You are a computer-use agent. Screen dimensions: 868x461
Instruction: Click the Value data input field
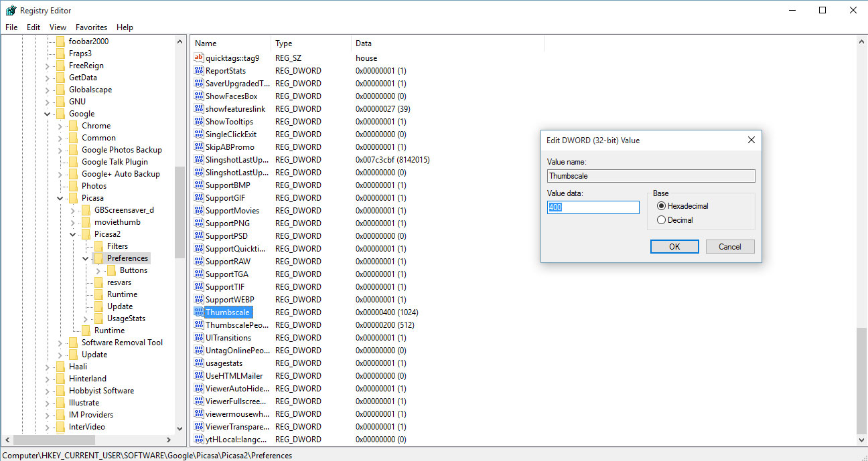point(593,207)
